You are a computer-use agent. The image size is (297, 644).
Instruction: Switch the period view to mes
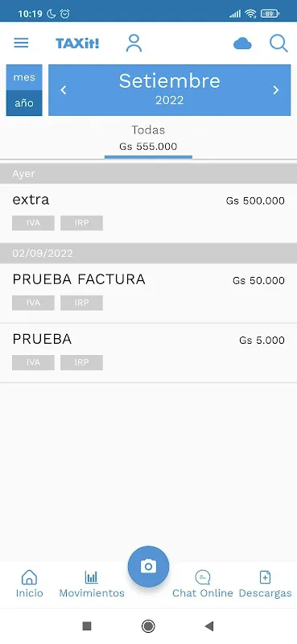point(24,77)
